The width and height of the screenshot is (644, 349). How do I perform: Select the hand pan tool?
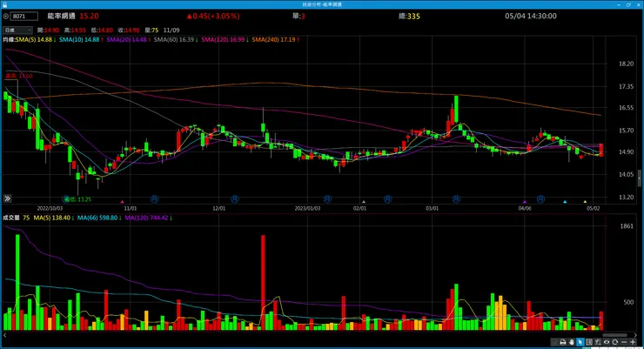(571, 342)
